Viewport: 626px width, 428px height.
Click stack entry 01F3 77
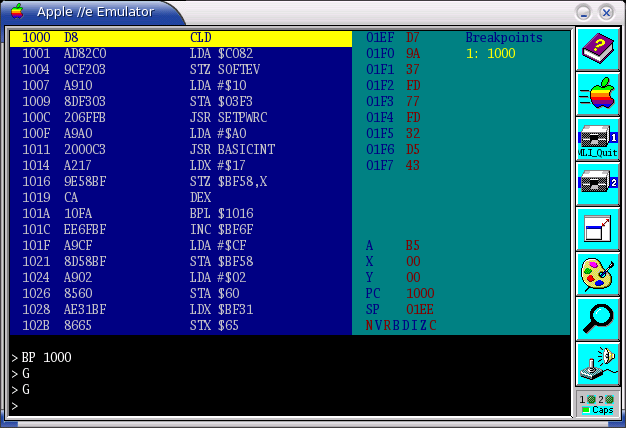[x=393, y=102]
